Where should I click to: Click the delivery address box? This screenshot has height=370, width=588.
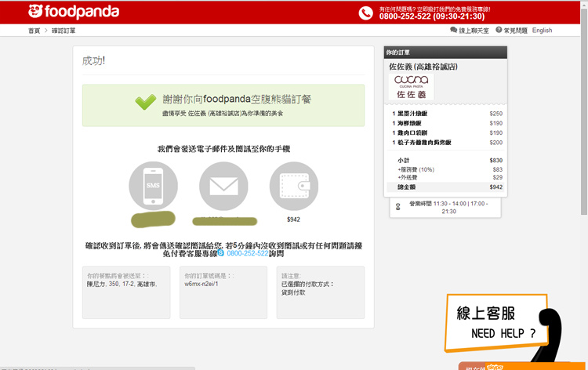[126, 292]
